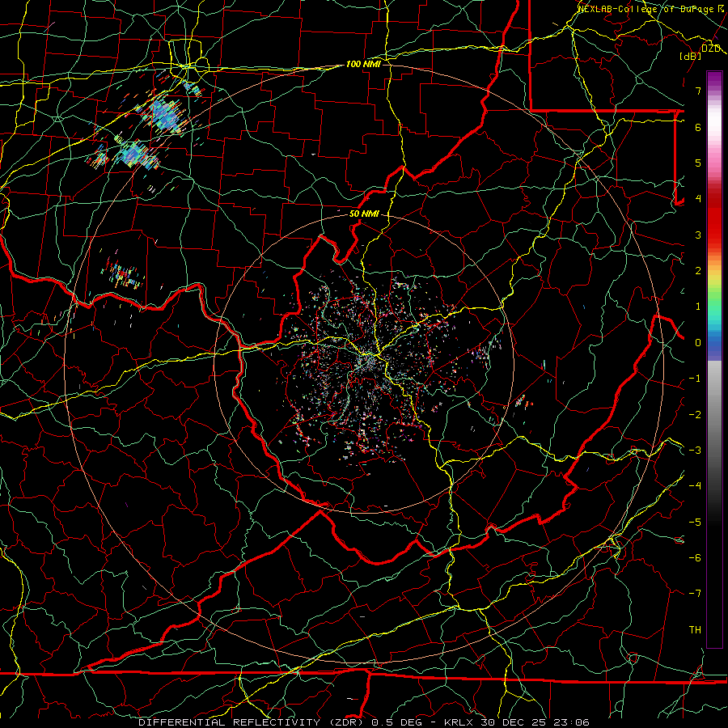The image size is (728, 728).
Task: Click the "-3" value on color scale
Action: [x=695, y=451]
